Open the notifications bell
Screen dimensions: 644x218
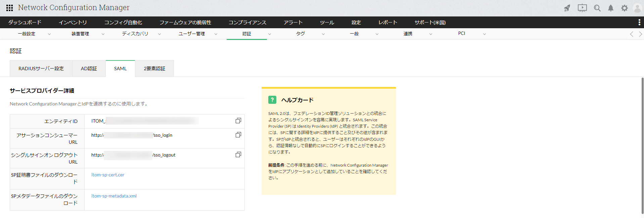(x=611, y=8)
